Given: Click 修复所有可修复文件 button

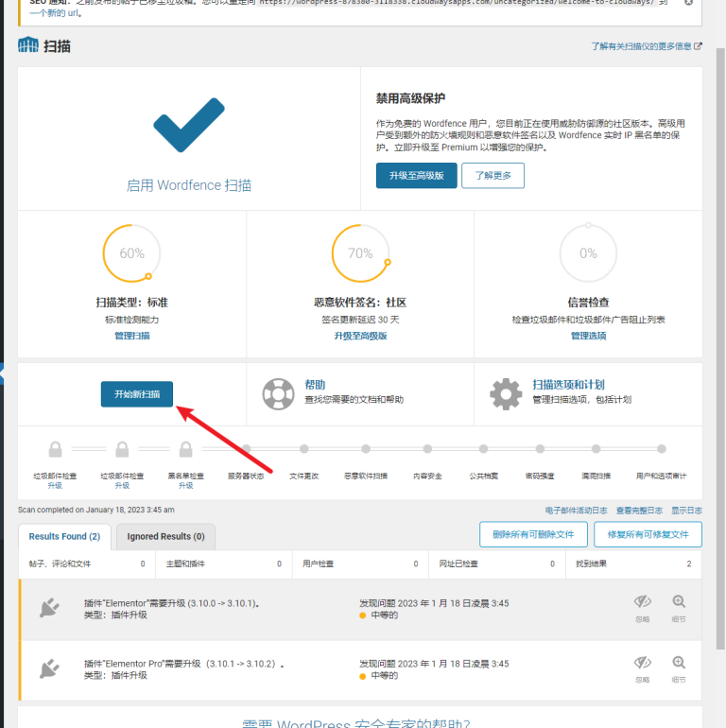Looking at the screenshot, I should click(x=648, y=534).
